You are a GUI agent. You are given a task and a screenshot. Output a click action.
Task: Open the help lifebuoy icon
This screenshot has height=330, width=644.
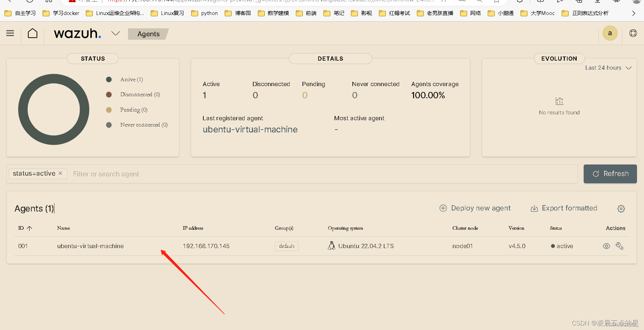pos(633,33)
